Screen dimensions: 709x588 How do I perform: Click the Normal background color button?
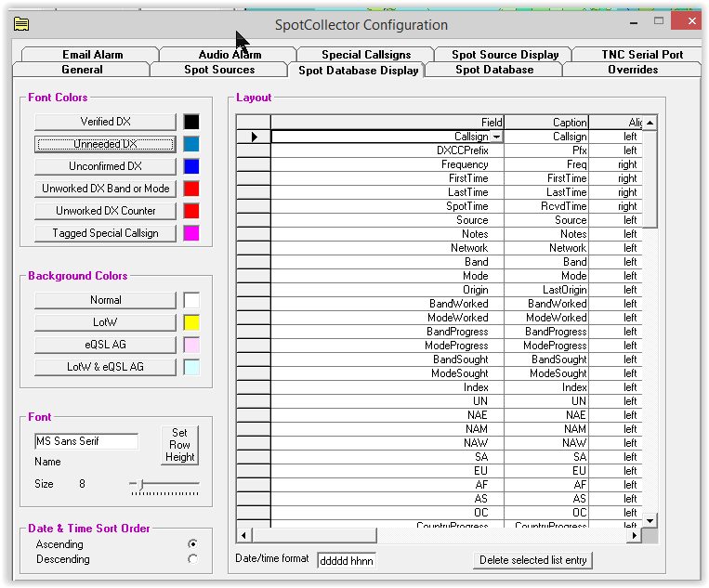click(x=105, y=300)
